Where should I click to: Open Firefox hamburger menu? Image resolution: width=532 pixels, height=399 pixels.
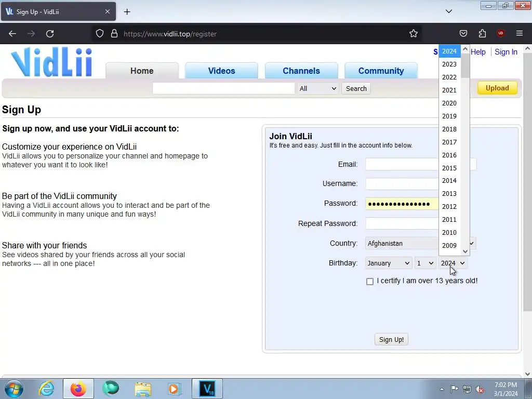coord(520,33)
